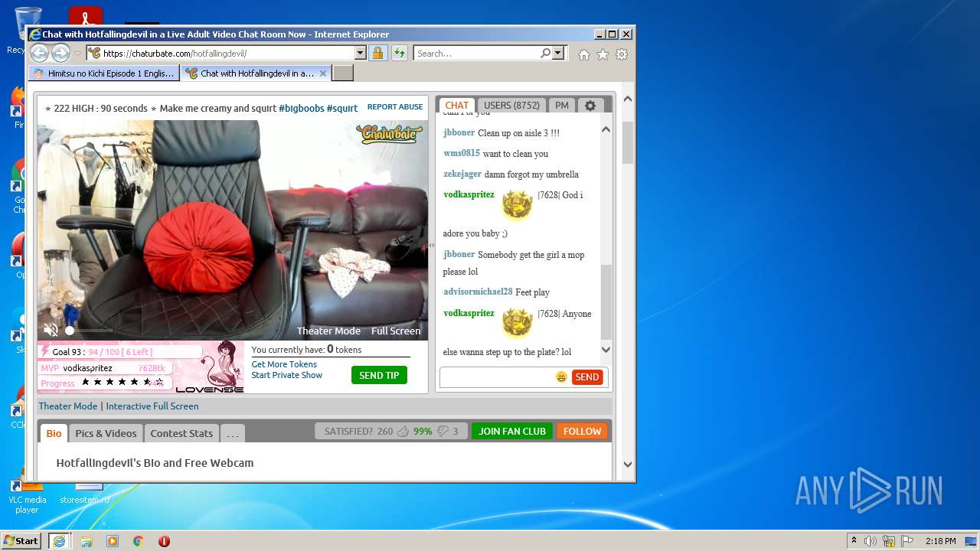Click the chat scroll down arrow
This screenshot has width=980, height=551.
606,350
